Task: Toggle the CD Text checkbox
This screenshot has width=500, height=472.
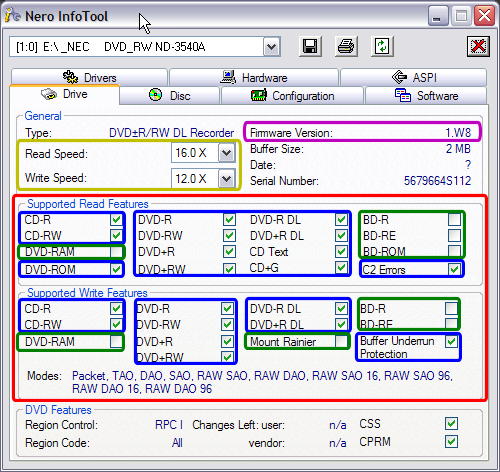Action: pyautogui.click(x=341, y=251)
